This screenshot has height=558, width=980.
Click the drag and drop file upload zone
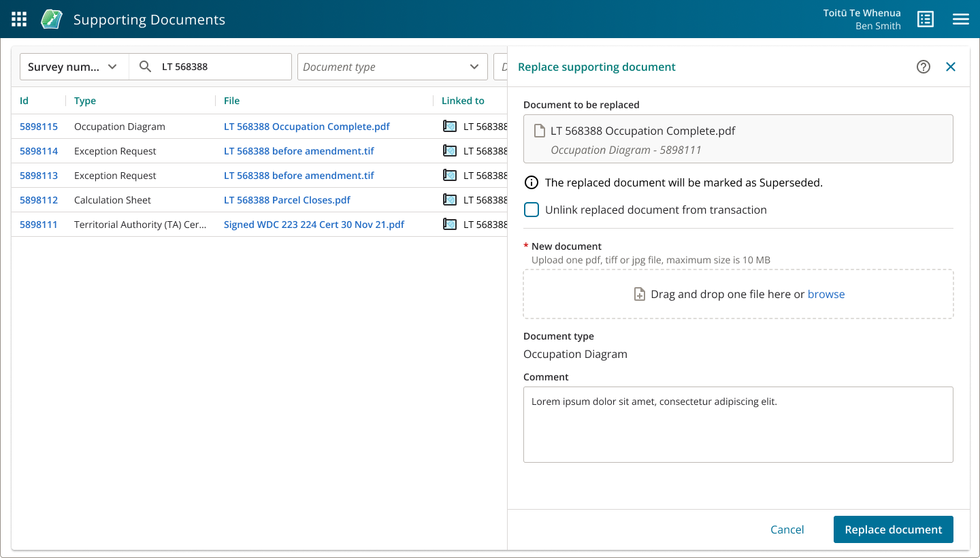[x=738, y=294]
